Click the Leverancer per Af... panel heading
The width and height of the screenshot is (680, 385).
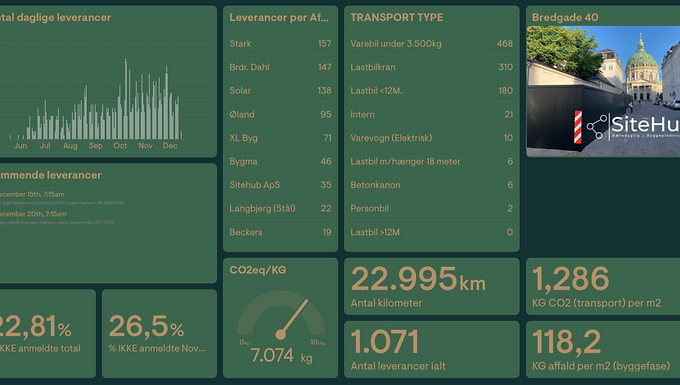(x=279, y=17)
